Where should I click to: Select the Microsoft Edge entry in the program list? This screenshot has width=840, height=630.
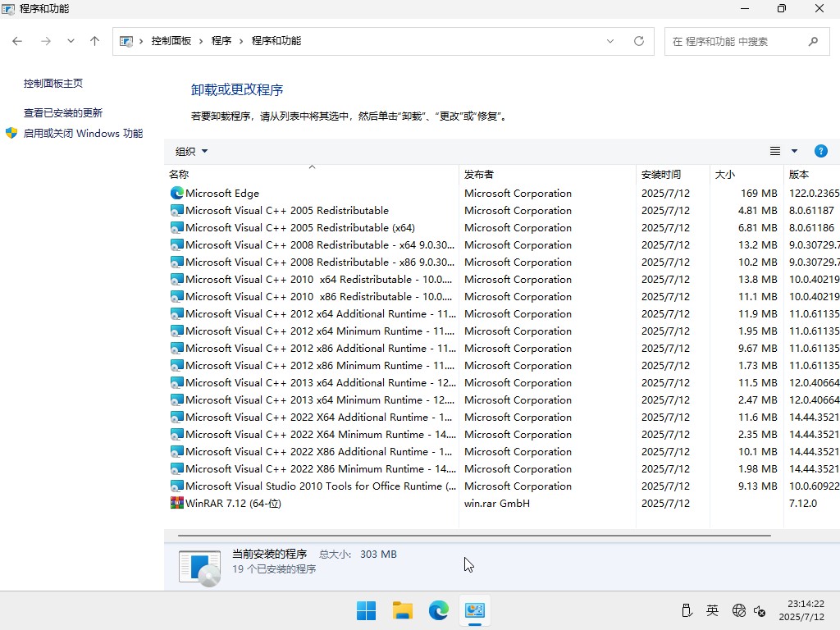click(221, 193)
